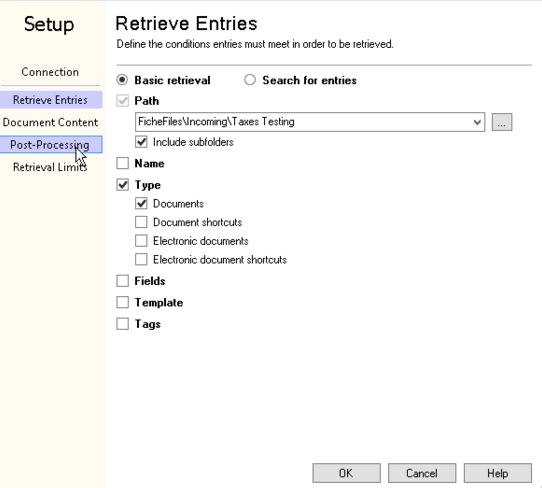Image resolution: width=542 pixels, height=488 pixels.
Task: Select the Retrieve Entries page
Action: coord(51,100)
